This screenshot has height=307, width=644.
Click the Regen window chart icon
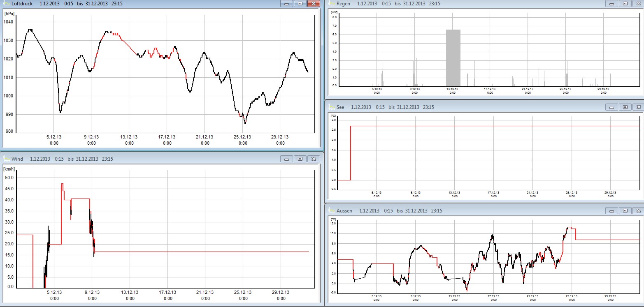tap(331, 4)
